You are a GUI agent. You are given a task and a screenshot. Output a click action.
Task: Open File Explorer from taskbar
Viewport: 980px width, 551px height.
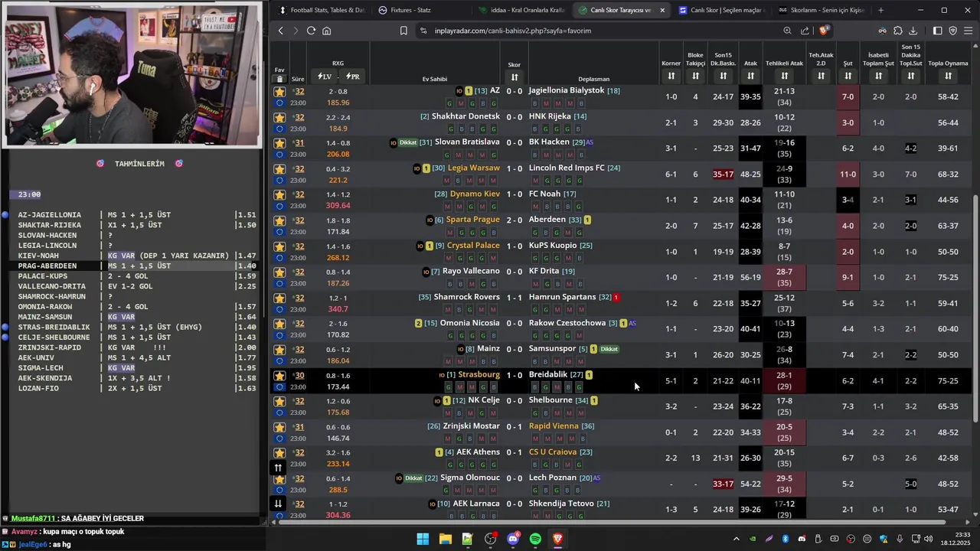(445, 539)
